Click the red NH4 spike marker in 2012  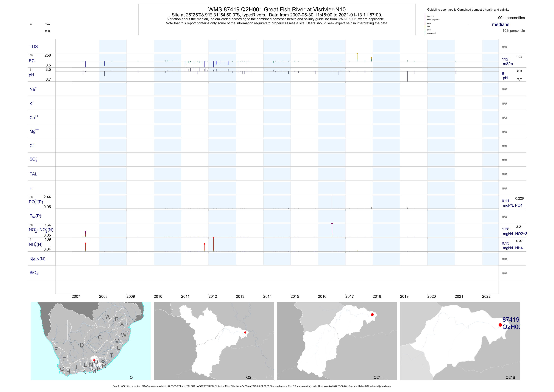click(213, 238)
